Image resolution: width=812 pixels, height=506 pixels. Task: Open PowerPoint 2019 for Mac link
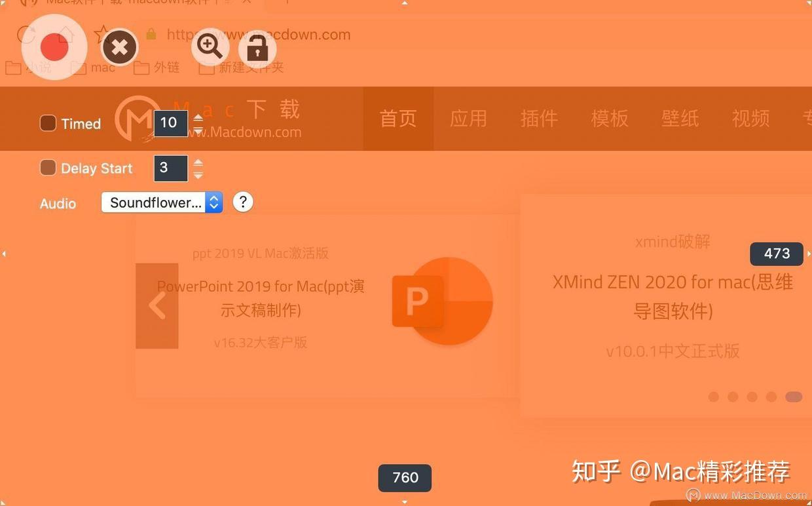coord(261,298)
